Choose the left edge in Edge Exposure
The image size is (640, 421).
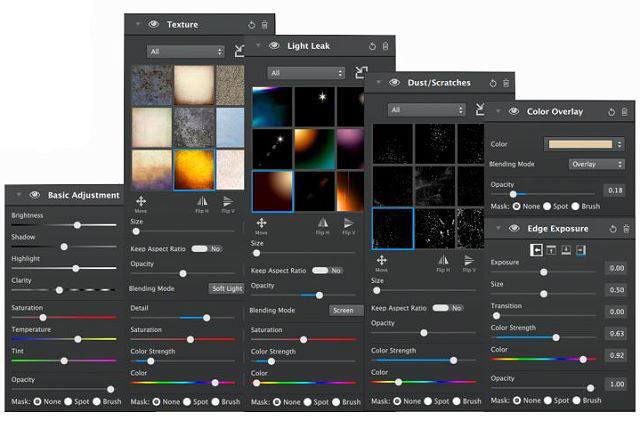pos(536,250)
